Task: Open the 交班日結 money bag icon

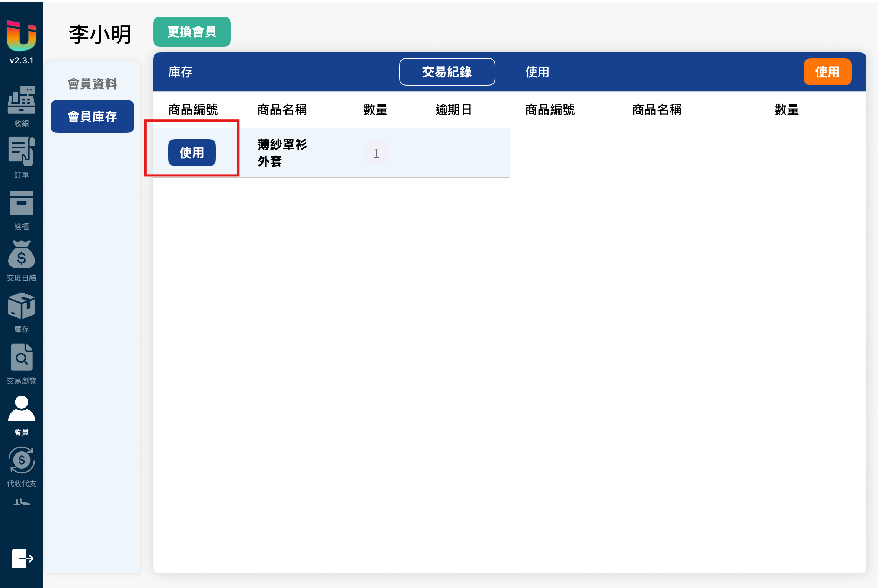Action: click(21, 254)
